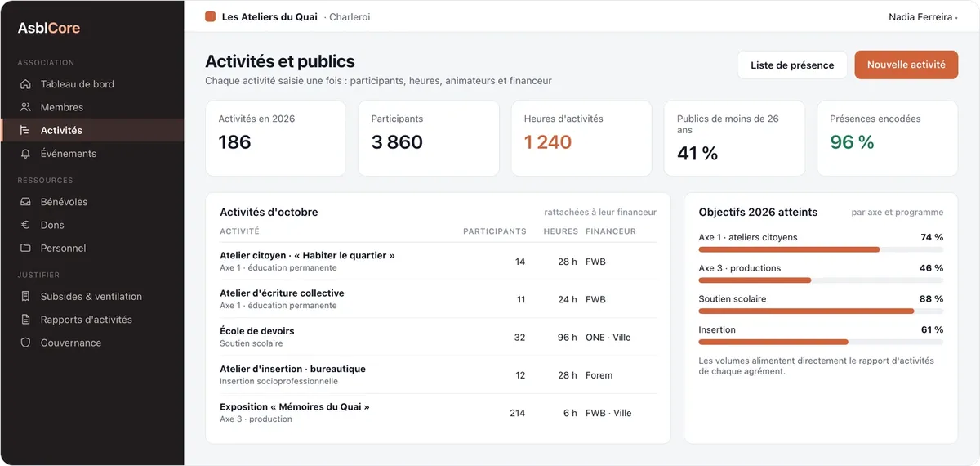
Task: Click the AsblCore logo
Action: click(x=49, y=29)
